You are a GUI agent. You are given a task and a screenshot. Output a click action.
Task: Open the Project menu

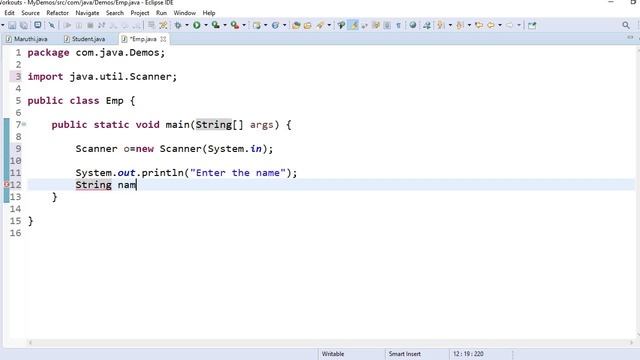coord(140,13)
